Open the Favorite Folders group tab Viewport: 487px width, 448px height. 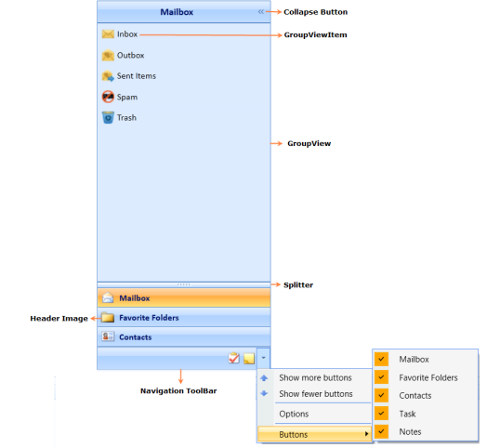(184, 318)
